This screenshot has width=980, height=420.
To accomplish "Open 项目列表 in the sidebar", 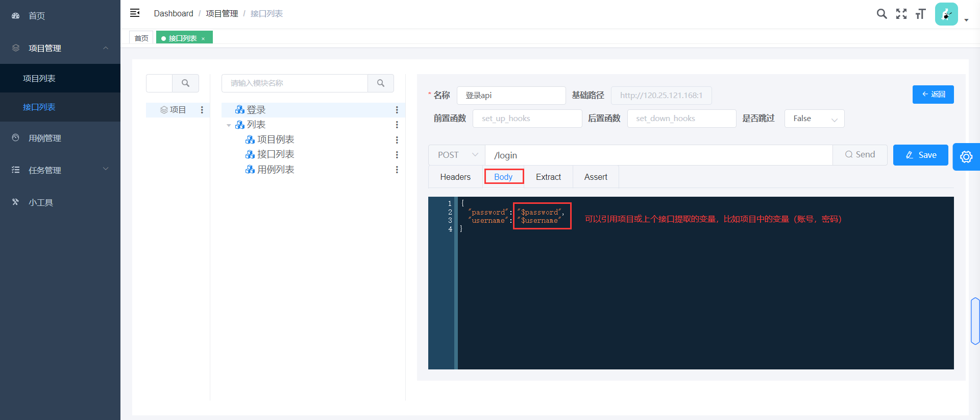I will [x=60, y=78].
